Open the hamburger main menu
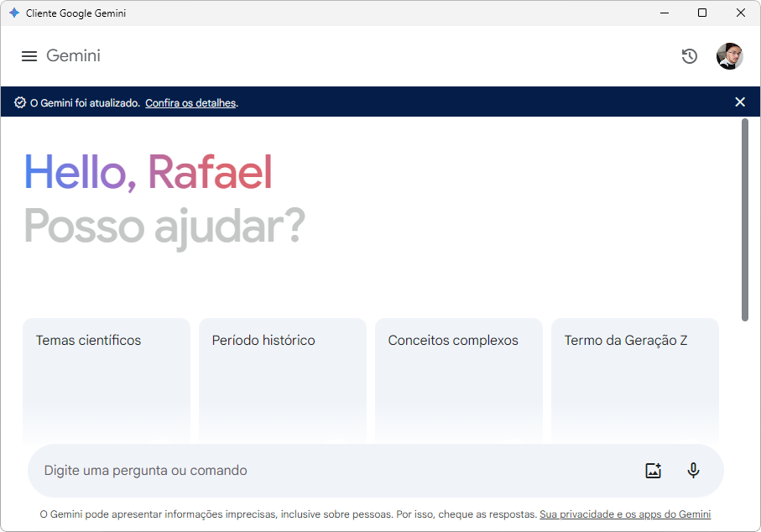Screen dimensions: 761x532 [x=29, y=56]
